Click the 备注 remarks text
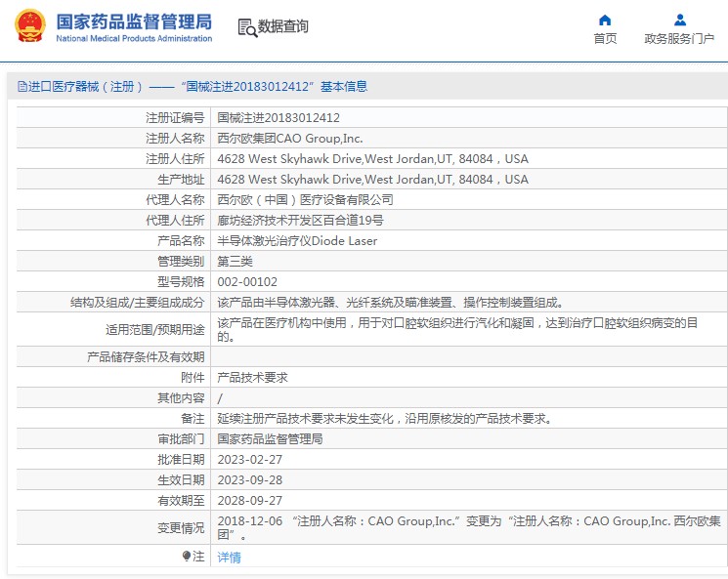Screen dimensions: 728x579 pyautogui.click(x=384, y=419)
